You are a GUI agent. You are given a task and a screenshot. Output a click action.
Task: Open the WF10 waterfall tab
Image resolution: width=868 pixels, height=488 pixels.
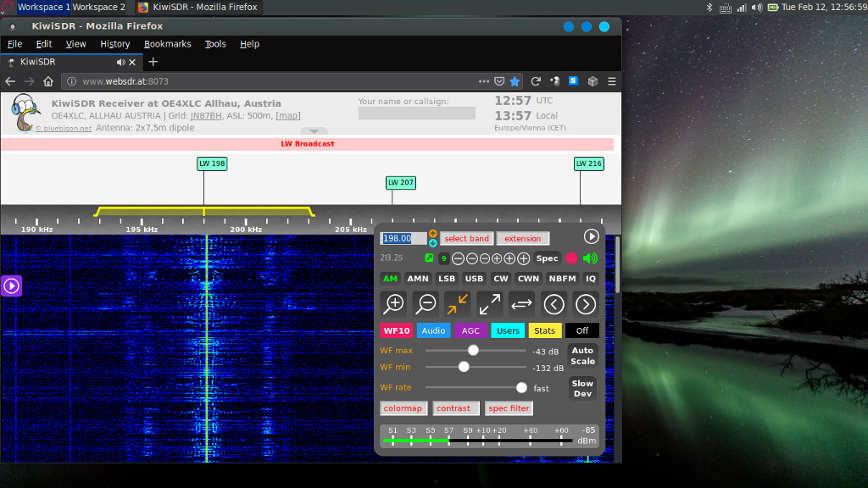397,331
